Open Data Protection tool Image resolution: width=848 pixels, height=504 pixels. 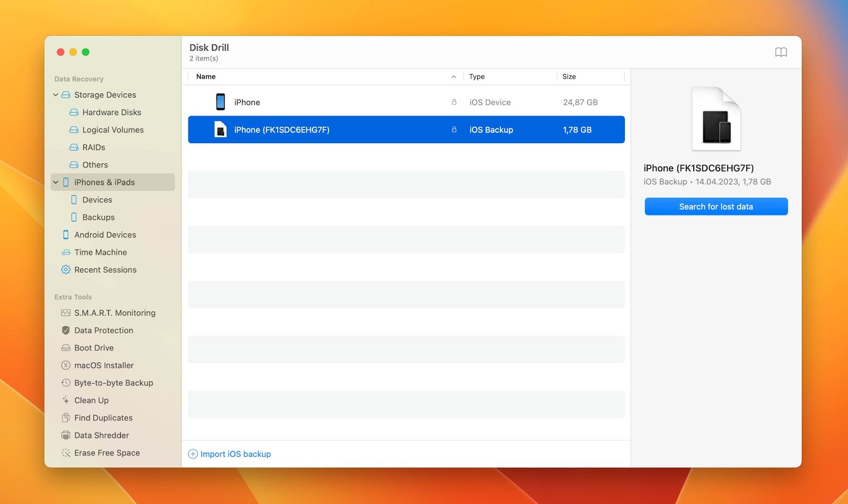tap(104, 331)
